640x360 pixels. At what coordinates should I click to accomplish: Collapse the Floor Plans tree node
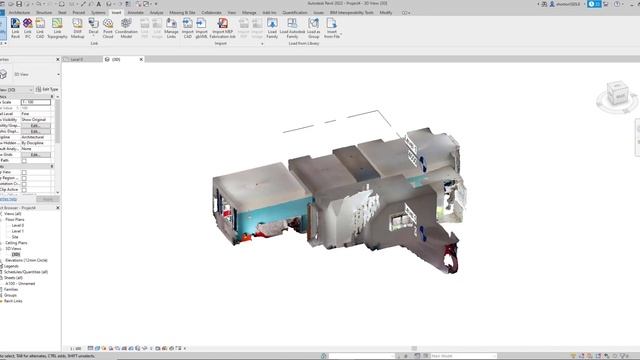[2, 220]
